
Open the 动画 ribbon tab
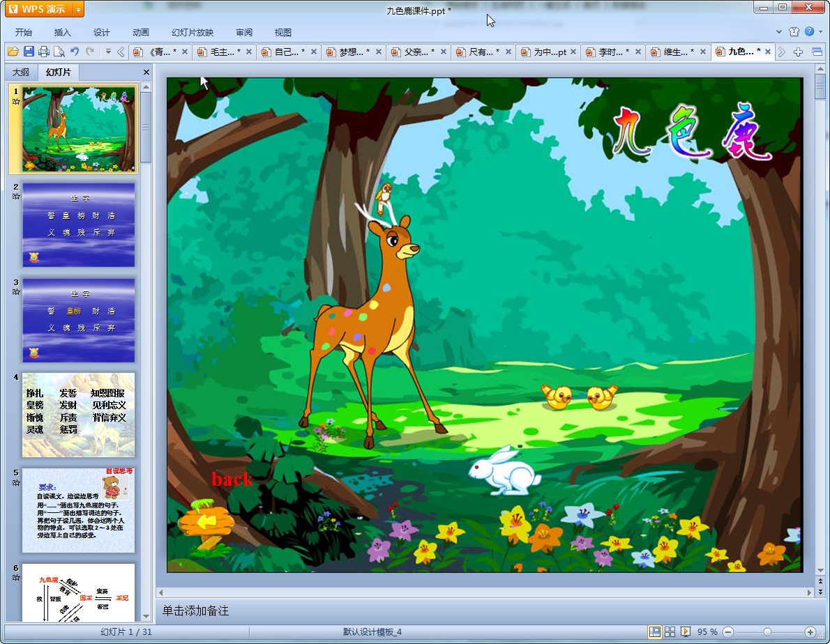tap(140, 32)
